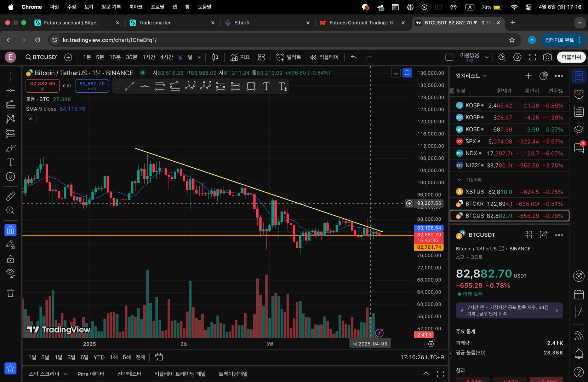588x382 pixels.
Task: Hide all drawings with the eye icon
Action: click(x=11, y=273)
